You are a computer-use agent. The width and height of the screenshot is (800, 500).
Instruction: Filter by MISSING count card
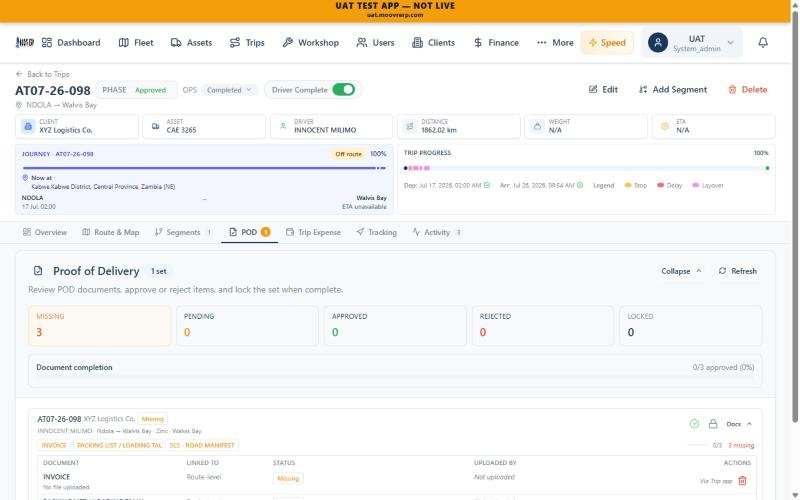(x=100, y=326)
